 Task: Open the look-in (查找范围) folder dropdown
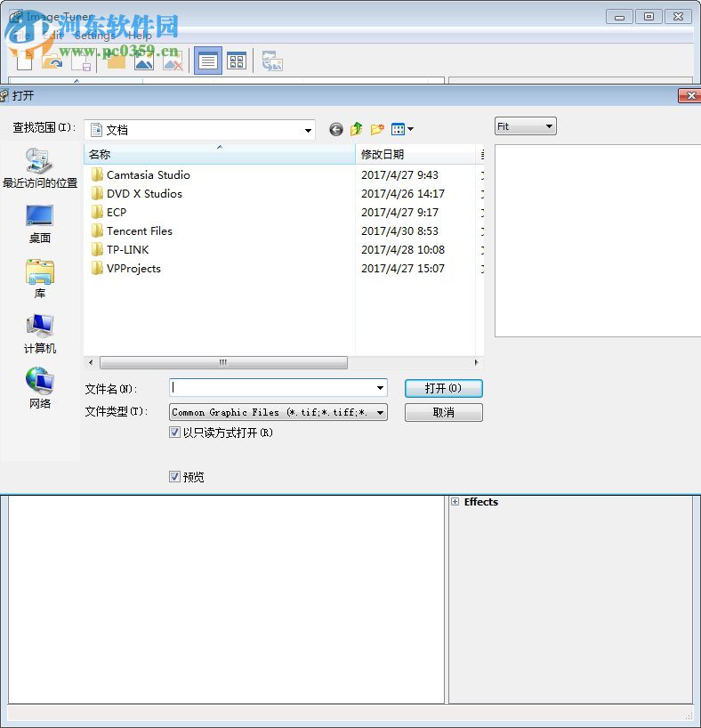[x=199, y=130]
